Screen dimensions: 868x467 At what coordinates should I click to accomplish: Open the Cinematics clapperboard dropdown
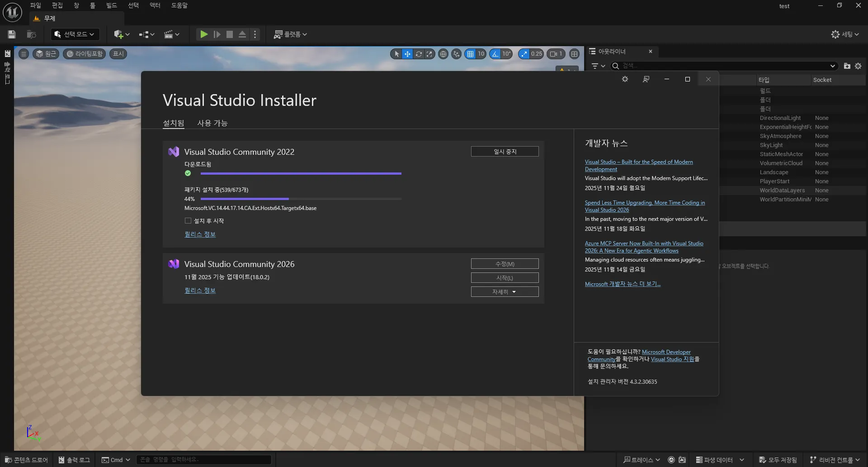click(x=171, y=34)
